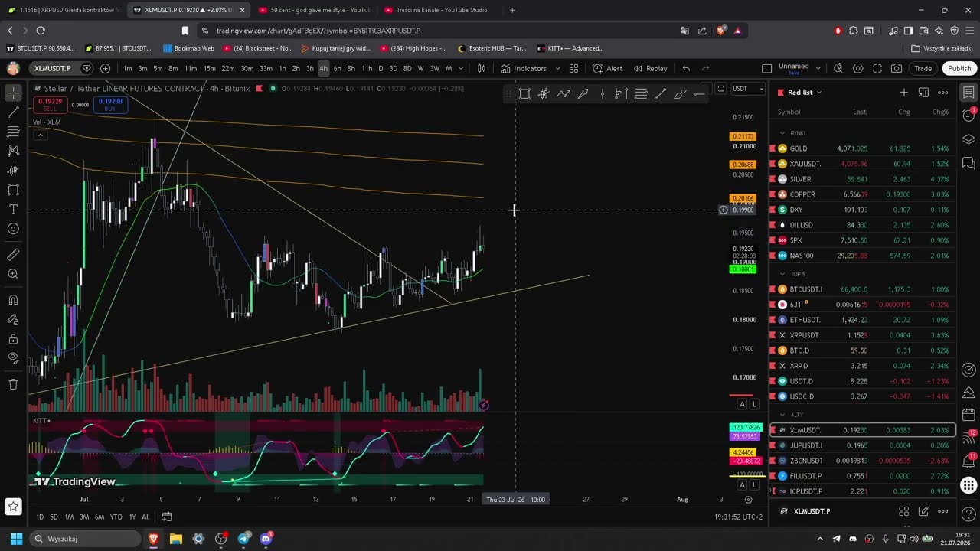Open the advanced view table icon in watchlist

(x=923, y=93)
